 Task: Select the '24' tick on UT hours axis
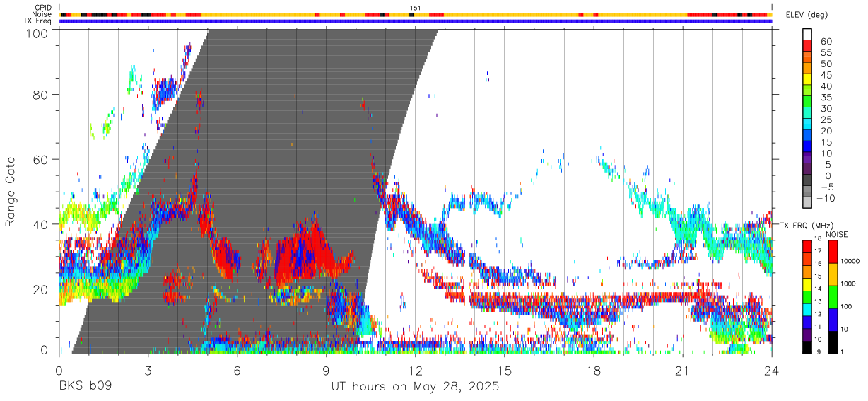(772, 371)
